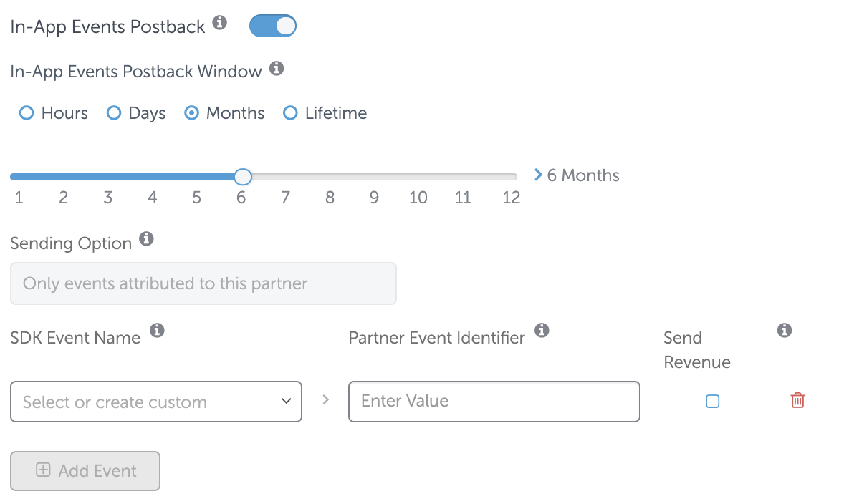854x504 pixels.
Task: Check the Send Revenue checkbox
Action: 712,401
